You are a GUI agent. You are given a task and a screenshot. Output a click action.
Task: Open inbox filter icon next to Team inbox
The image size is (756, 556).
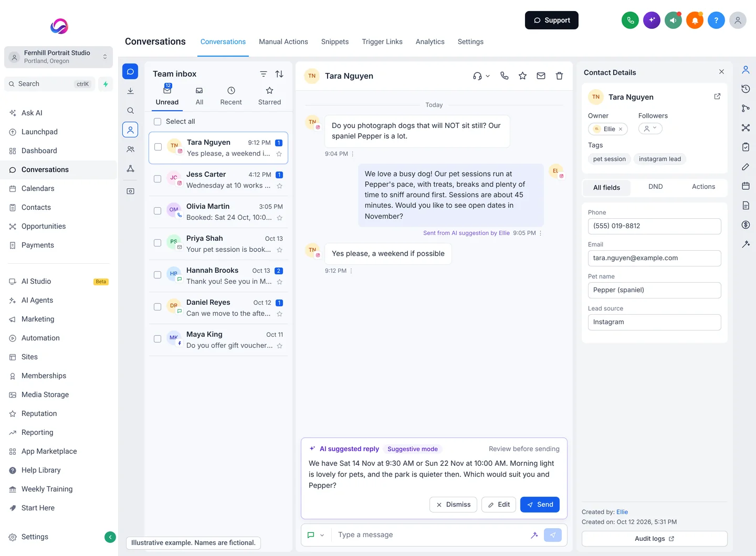[x=264, y=74]
